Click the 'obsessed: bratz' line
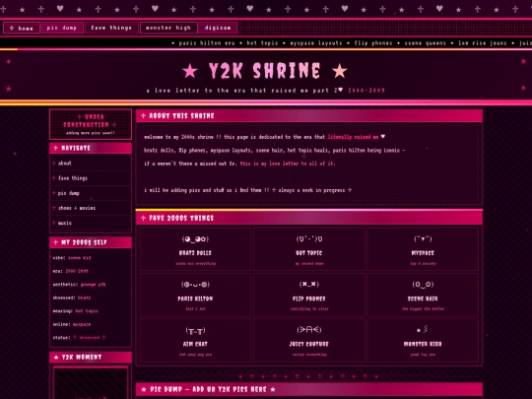 72,298
